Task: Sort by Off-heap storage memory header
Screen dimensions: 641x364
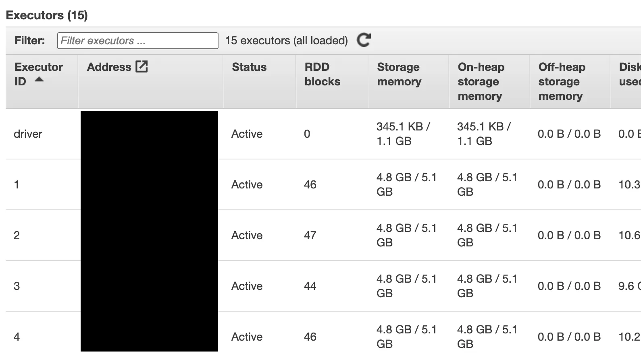Action: point(561,81)
